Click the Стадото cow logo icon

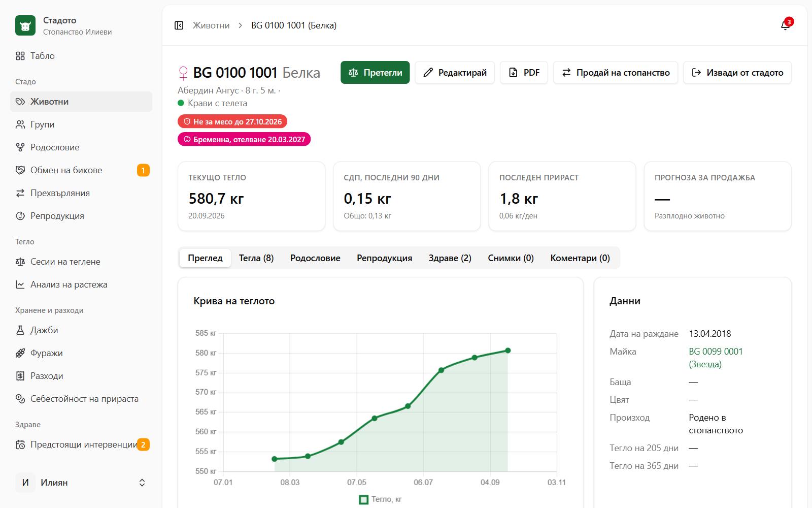pyautogui.click(x=25, y=25)
